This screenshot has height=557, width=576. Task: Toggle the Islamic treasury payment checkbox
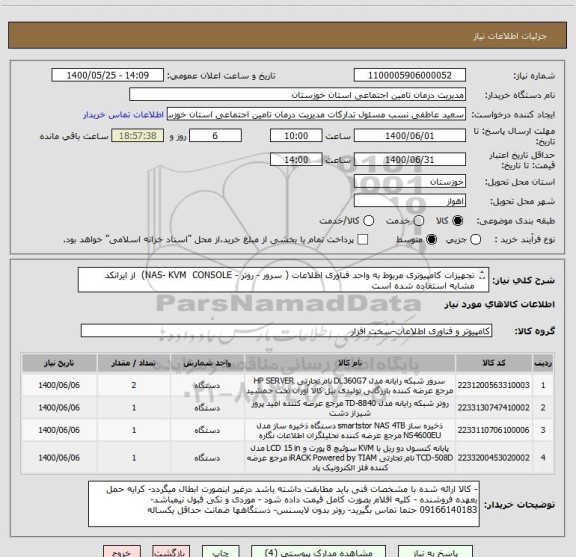[363, 240]
